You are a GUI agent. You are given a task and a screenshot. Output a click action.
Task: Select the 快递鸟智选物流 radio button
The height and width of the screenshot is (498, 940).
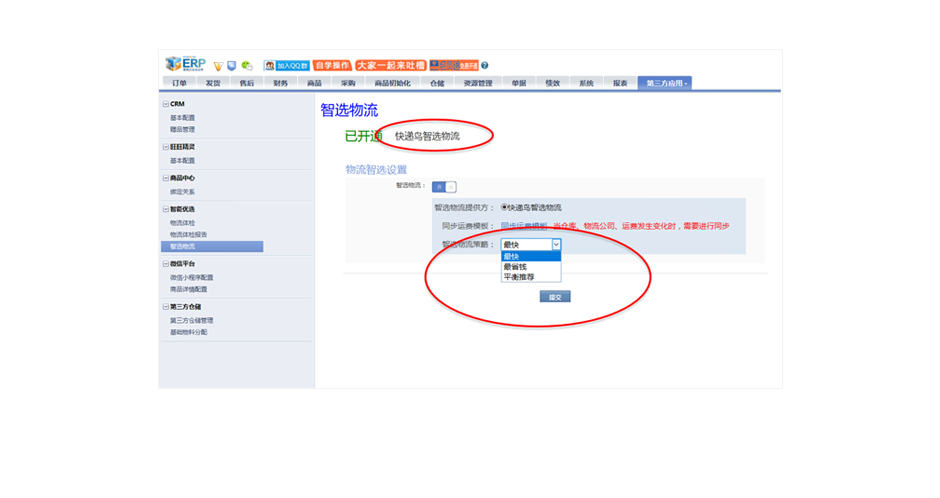tap(504, 207)
